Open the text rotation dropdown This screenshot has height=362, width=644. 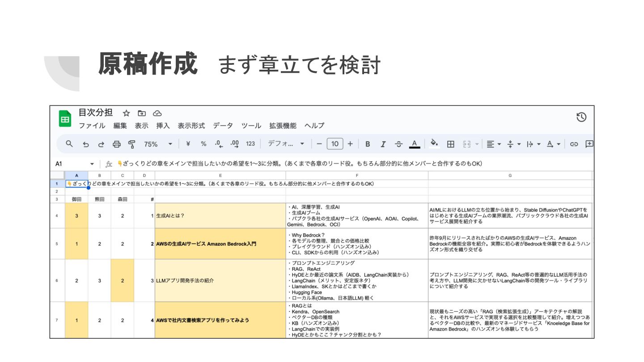point(554,144)
